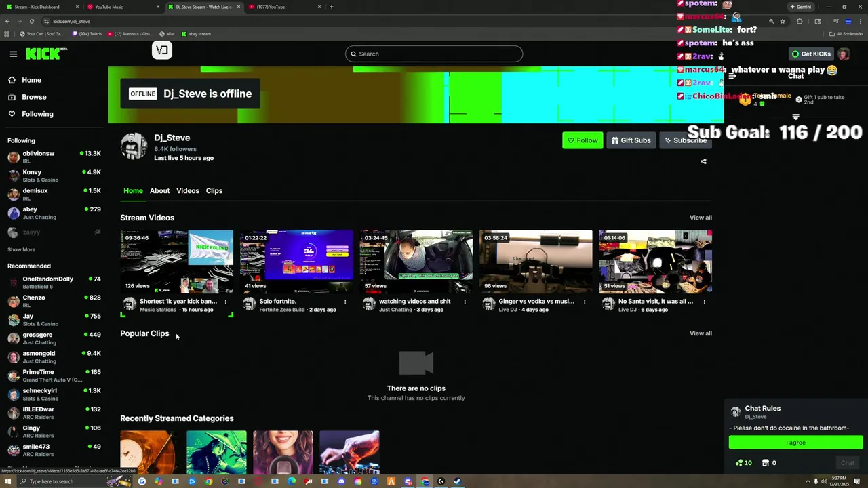Subscribe to Dj_Steve's channel
Screen dimensions: 868x488
tap(686, 140)
